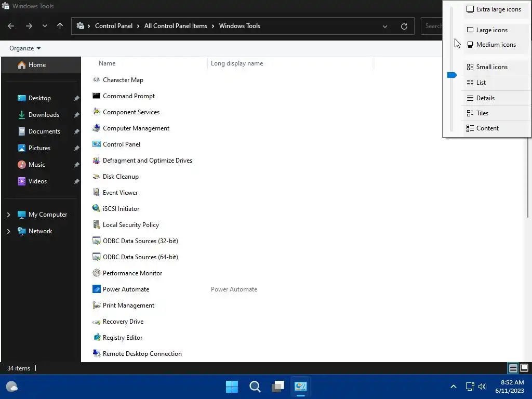
Task: Go up one folder level
Action: point(60,26)
